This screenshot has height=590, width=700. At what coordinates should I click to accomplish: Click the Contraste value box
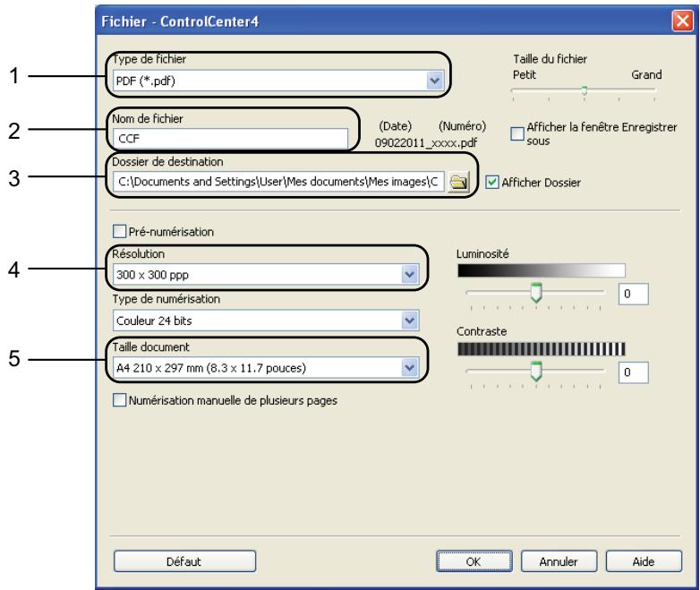[x=633, y=372]
